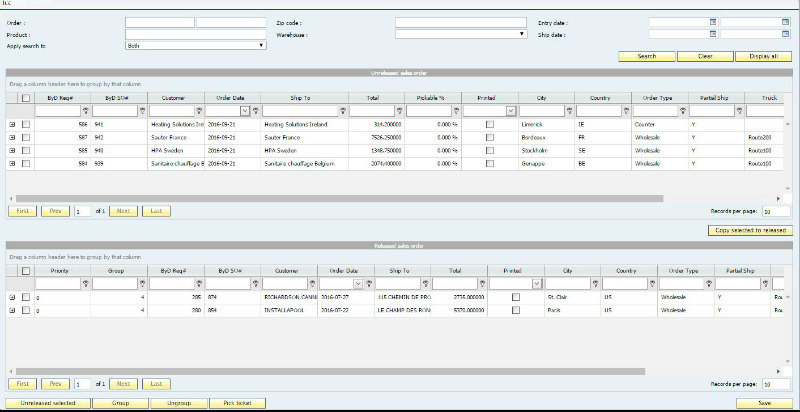Click the released grid horizontal scrollbar
Image resolution: width=800 pixels, height=412 pixels.
[330, 372]
